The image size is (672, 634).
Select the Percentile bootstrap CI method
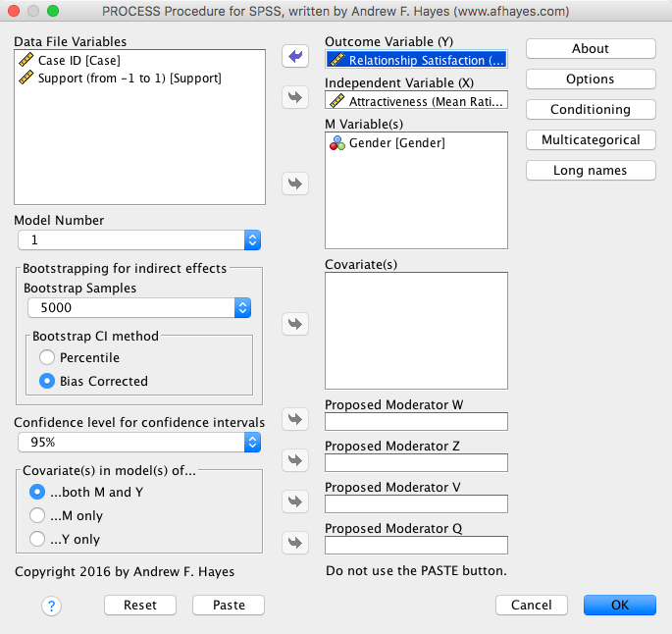coord(47,358)
